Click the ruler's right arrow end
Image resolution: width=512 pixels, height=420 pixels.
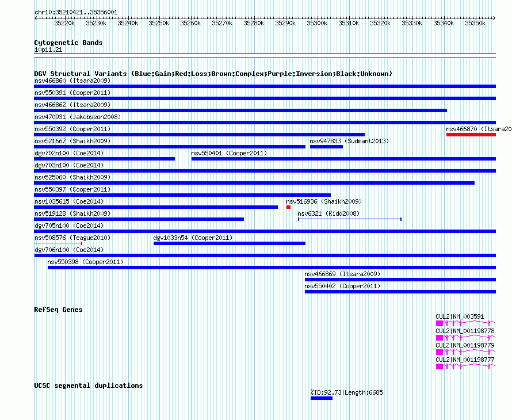494,18
